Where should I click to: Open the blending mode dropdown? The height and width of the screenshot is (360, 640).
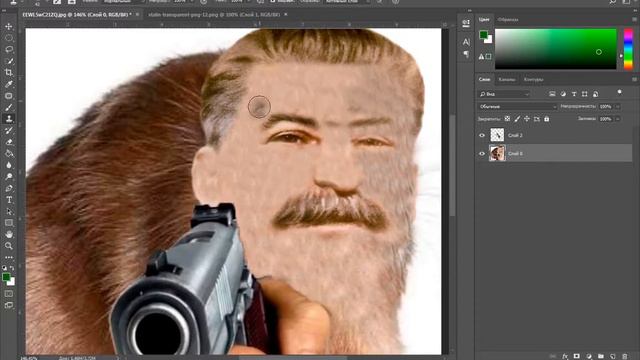click(x=518, y=107)
